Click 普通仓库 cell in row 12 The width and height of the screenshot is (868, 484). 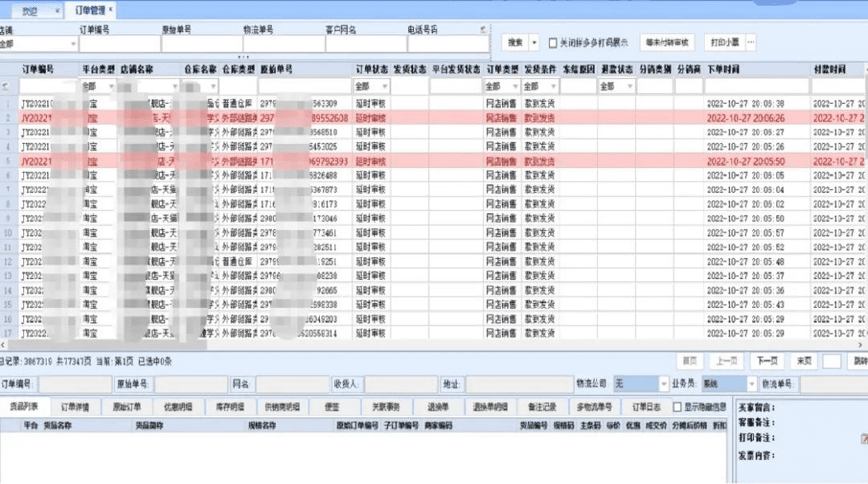coord(239,261)
